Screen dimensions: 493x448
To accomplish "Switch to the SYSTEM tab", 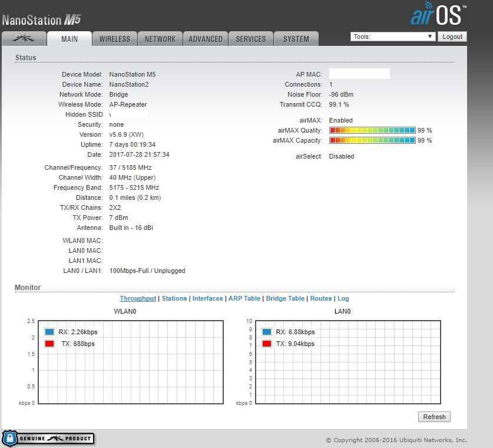I will tap(296, 39).
